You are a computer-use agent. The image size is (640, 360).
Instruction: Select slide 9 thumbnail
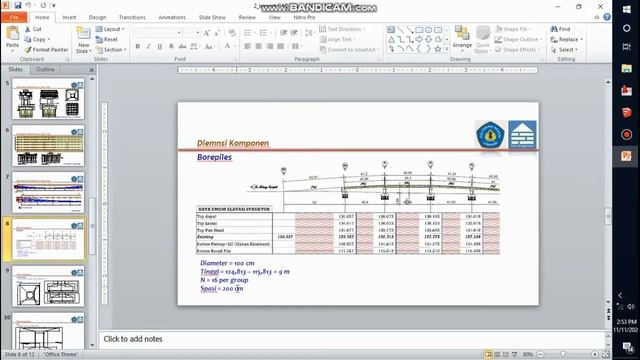(x=48, y=286)
